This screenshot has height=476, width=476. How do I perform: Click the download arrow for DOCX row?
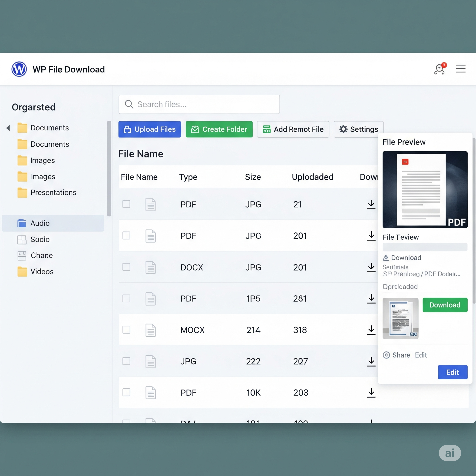(371, 267)
